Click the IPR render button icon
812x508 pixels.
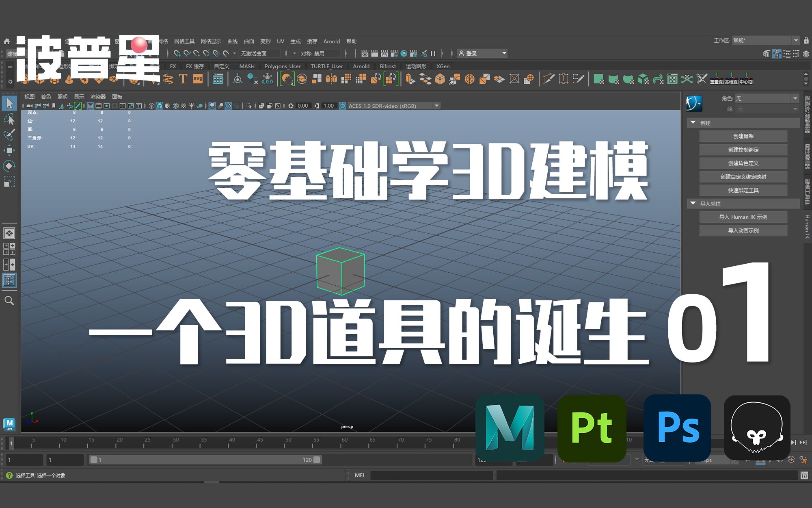384,53
